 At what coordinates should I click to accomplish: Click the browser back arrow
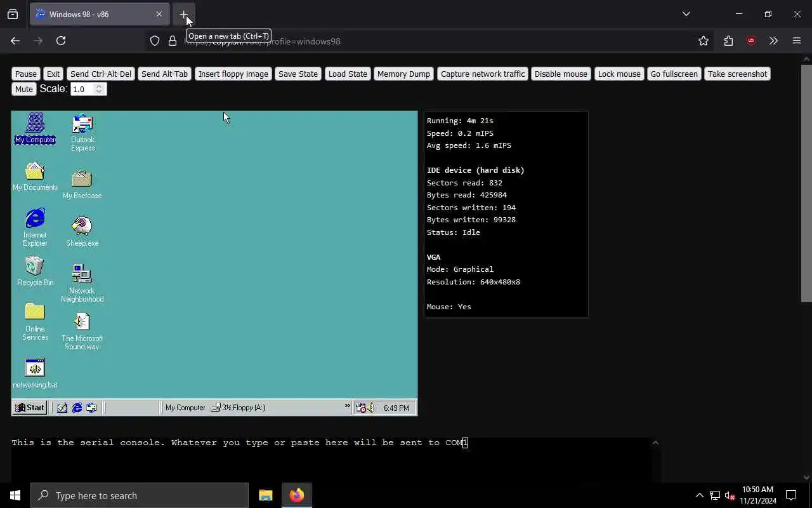click(x=15, y=41)
